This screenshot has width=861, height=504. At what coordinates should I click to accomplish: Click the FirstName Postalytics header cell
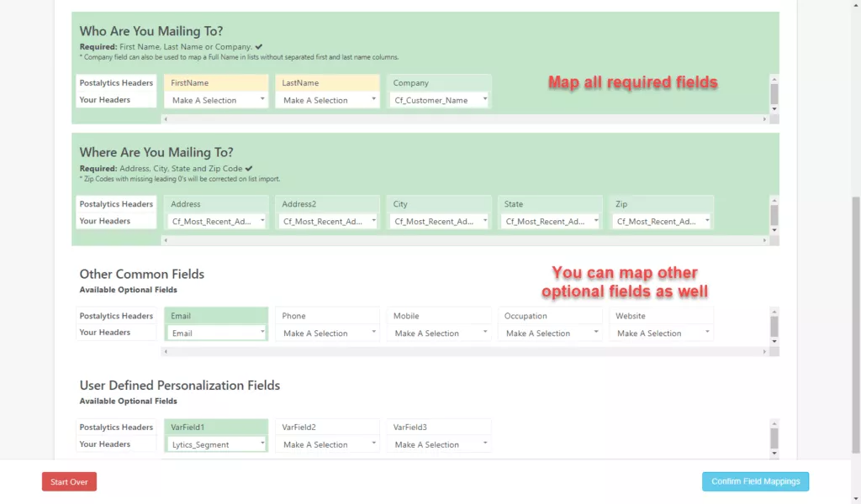point(216,83)
